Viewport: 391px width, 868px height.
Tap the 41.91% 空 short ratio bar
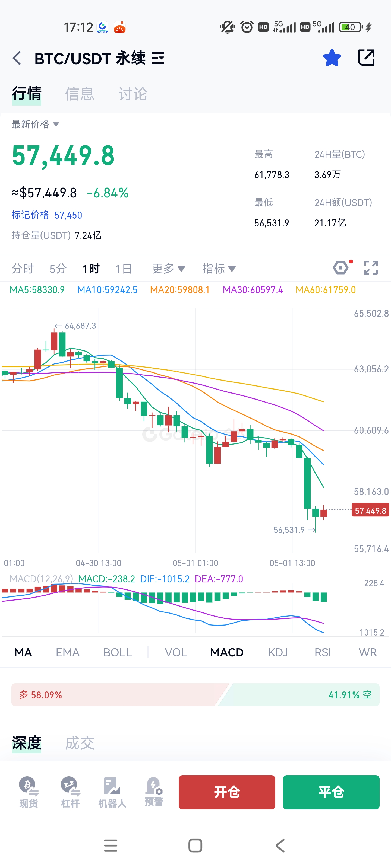coord(299,694)
